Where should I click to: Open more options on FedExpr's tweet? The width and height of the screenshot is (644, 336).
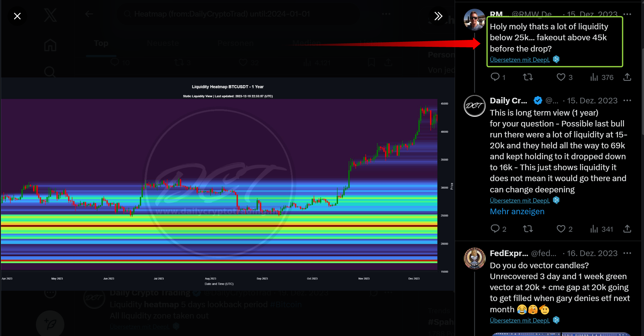tap(627, 253)
